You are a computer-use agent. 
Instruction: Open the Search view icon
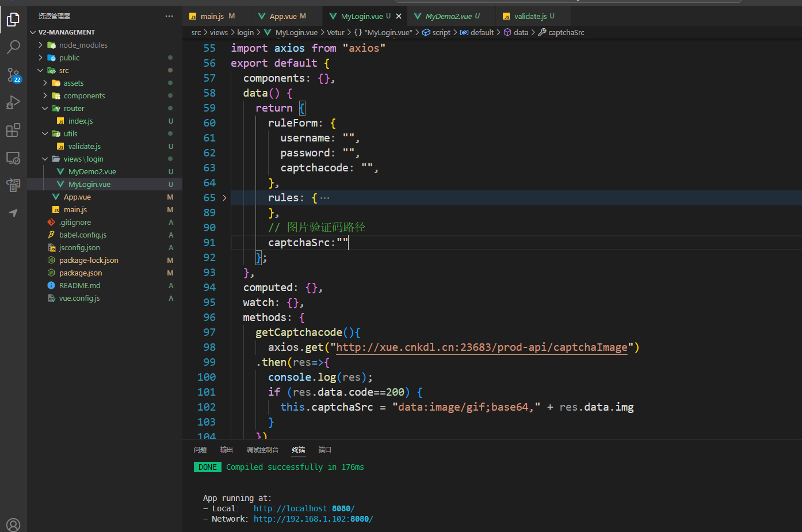coord(13,47)
